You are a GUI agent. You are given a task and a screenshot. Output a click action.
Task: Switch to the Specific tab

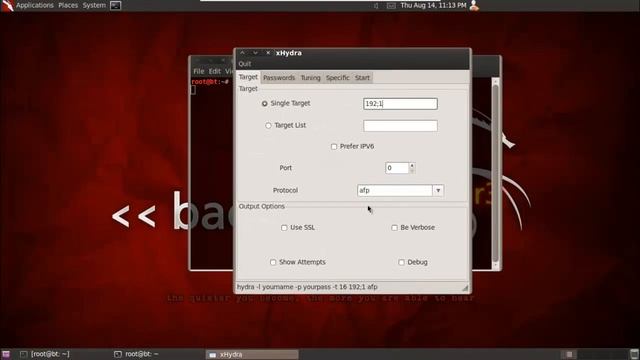[x=337, y=78]
